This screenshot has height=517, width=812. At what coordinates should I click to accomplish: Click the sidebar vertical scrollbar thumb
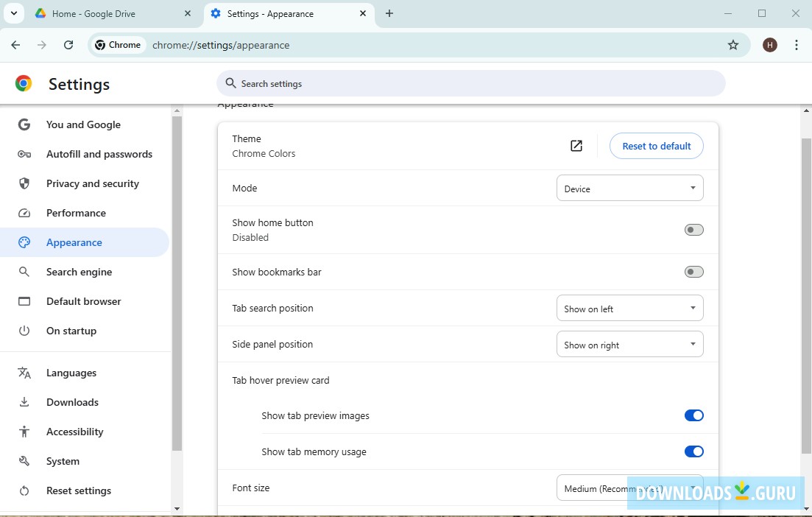pyautogui.click(x=177, y=283)
